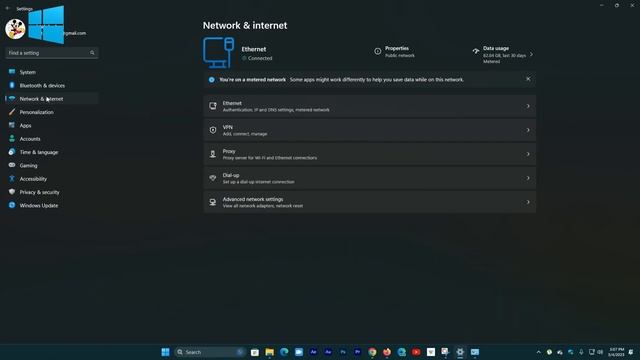Click the Windows Update icon in sidebar

(12, 205)
